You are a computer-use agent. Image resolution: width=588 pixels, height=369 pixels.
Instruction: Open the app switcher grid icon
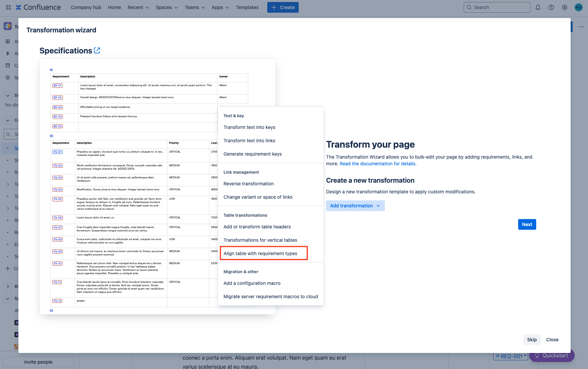coord(8,7)
